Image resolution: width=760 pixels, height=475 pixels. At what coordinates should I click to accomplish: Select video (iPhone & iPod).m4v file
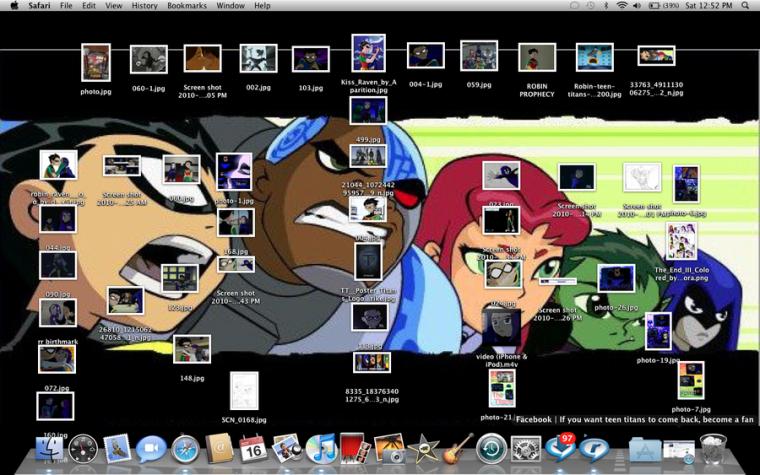(501, 328)
